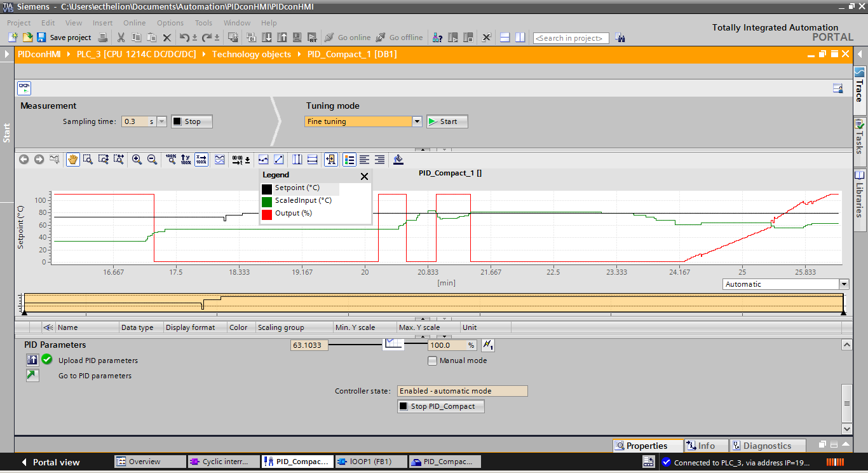Viewport: 868px width, 473px height.
Task: Open the Online menu
Action: (x=135, y=23)
